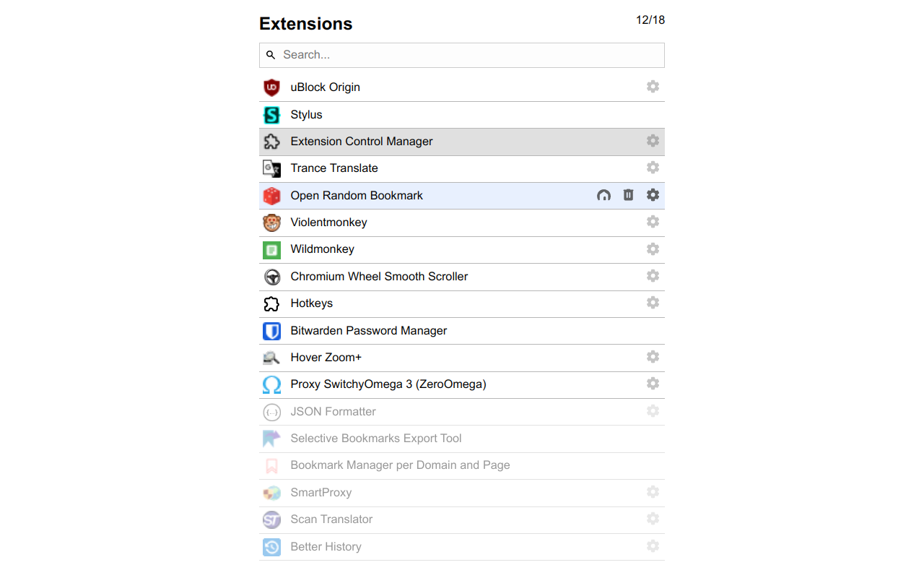Click the Violentmonkey monkey icon

[271, 223]
